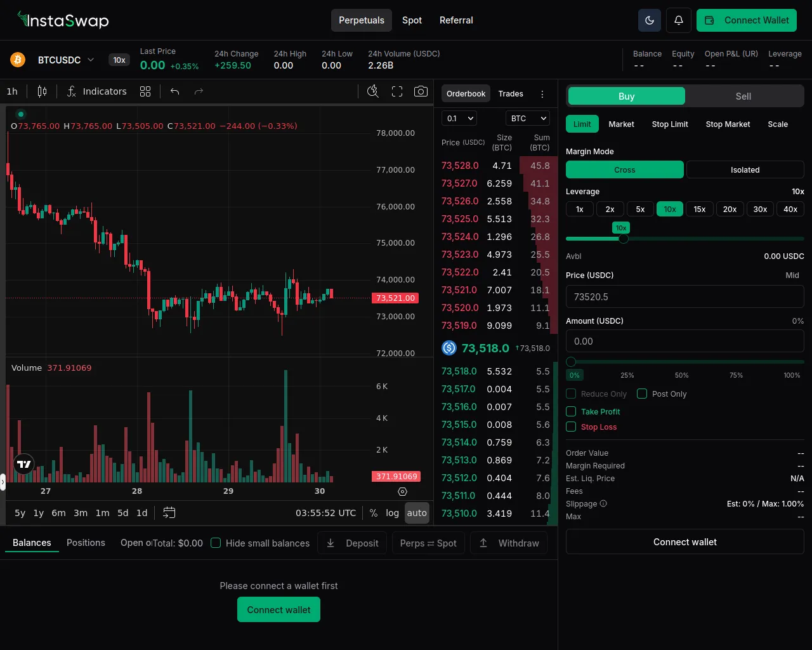The image size is (812, 650).
Task: Enter fullscreen chart mode
Action: tap(397, 91)
